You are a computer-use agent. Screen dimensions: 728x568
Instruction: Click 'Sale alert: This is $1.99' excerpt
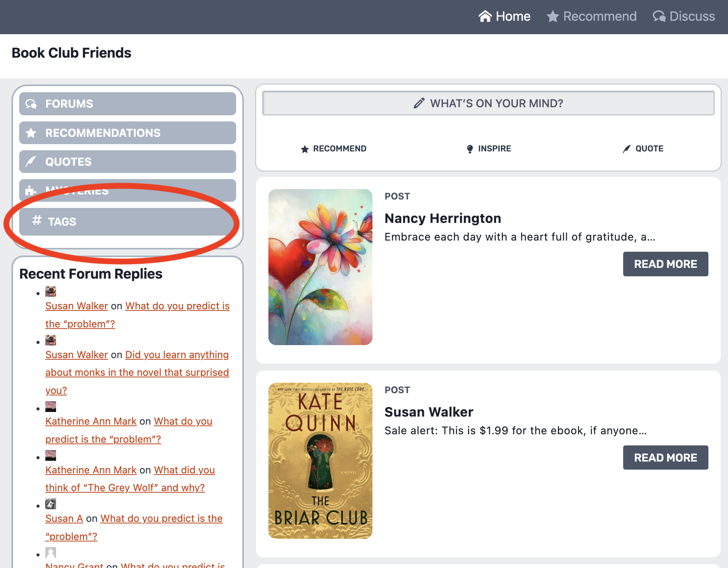[516, 431]
